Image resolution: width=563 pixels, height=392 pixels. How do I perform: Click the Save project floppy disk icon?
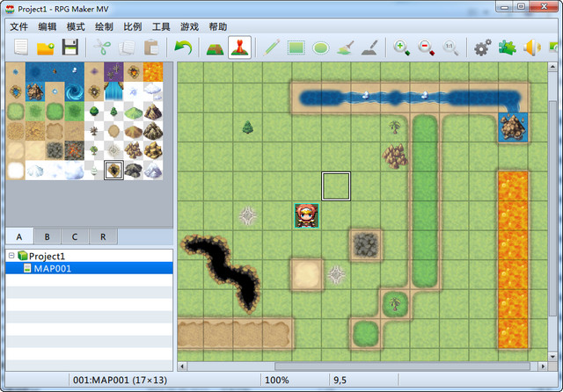click(69, 47)
